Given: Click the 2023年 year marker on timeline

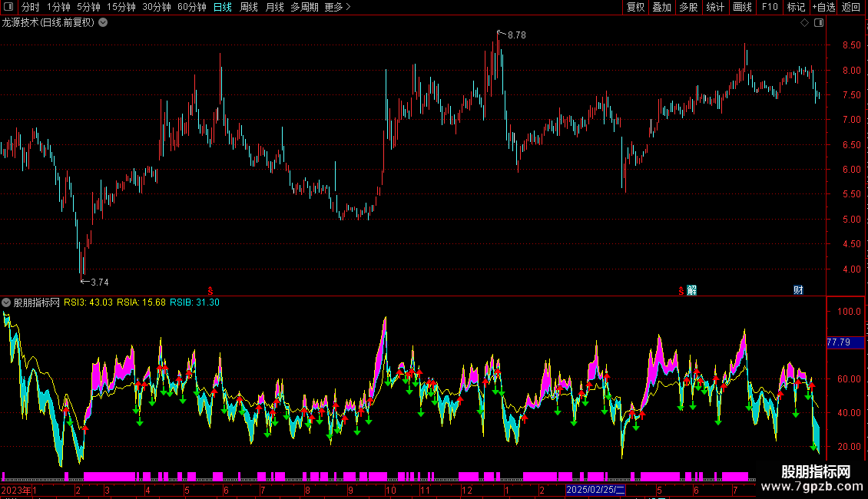Looking at the screenshot, I should 16,490.
